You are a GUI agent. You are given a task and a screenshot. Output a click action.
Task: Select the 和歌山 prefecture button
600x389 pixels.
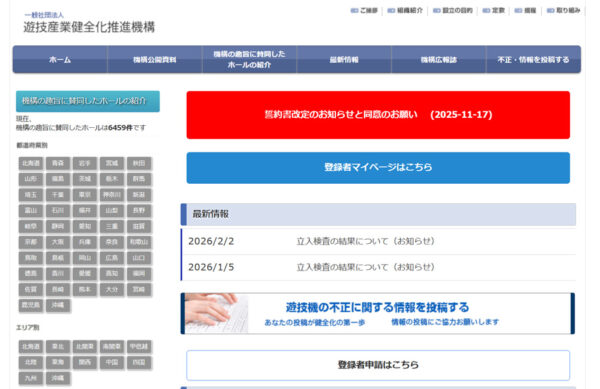[139, 242]
